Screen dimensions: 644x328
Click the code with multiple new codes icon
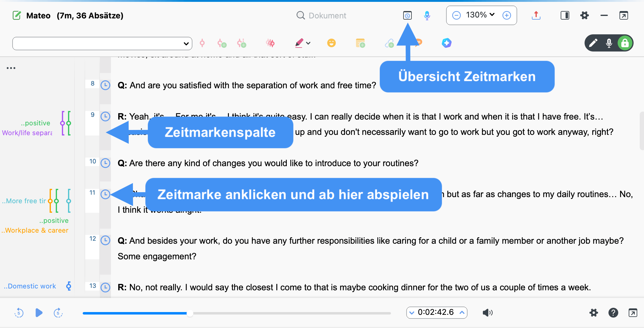(x=241, y=43)
